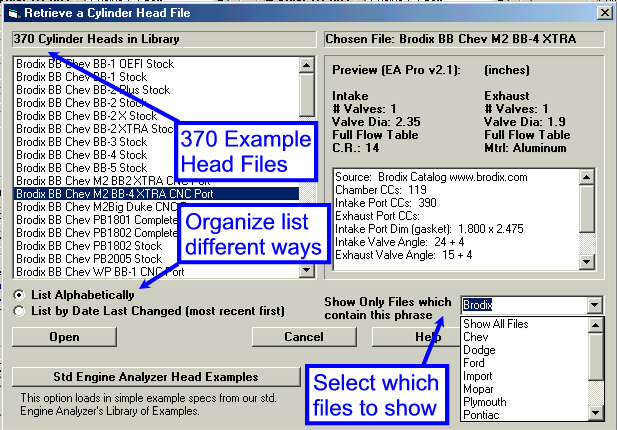Click the Help button

[416, 337]
